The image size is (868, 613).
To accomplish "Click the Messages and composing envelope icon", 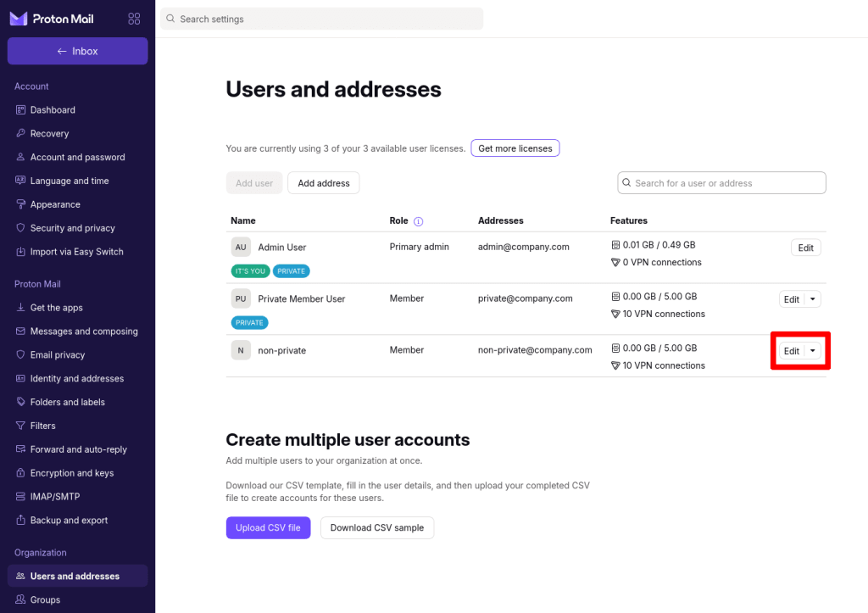I will pos(20,332).
